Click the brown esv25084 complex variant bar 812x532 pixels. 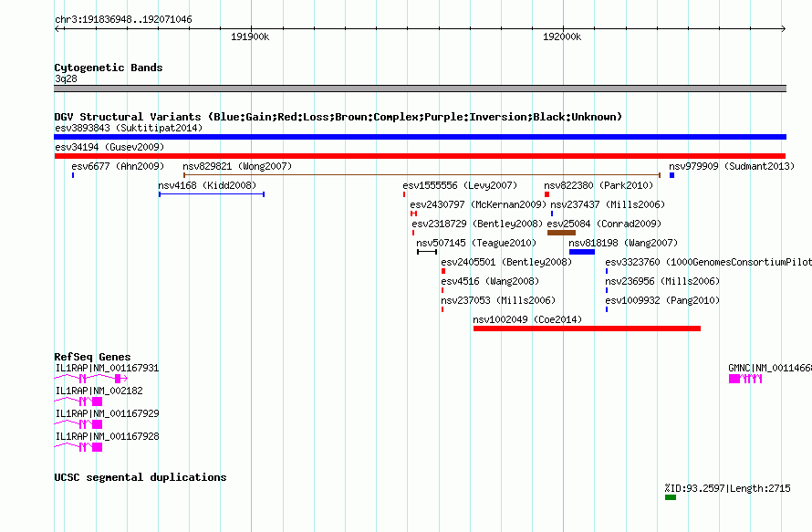tap(561, 233)
